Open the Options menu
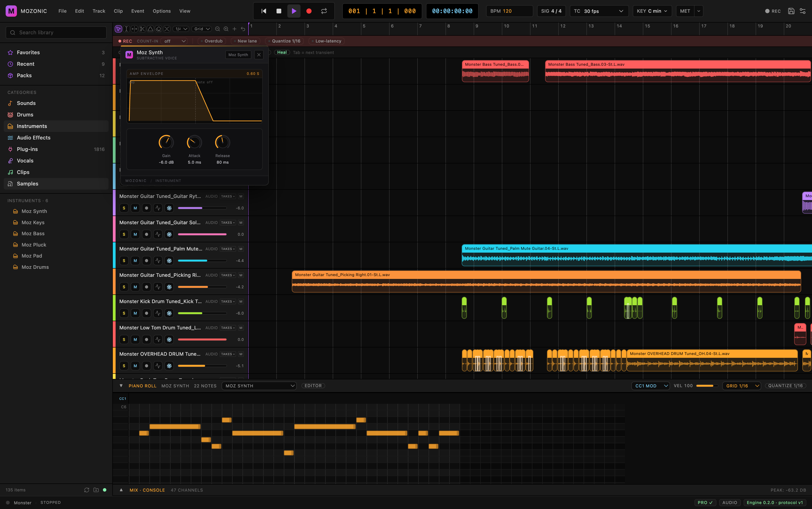Screen dimensions: 812x509 (162, 11)
